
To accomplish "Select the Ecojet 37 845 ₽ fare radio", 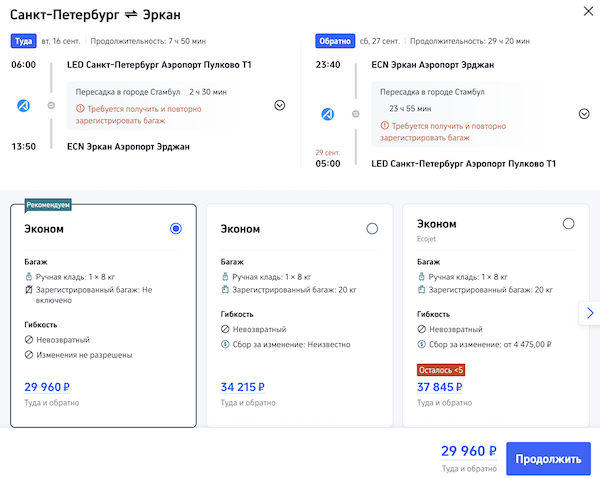I will pos(568,224).
